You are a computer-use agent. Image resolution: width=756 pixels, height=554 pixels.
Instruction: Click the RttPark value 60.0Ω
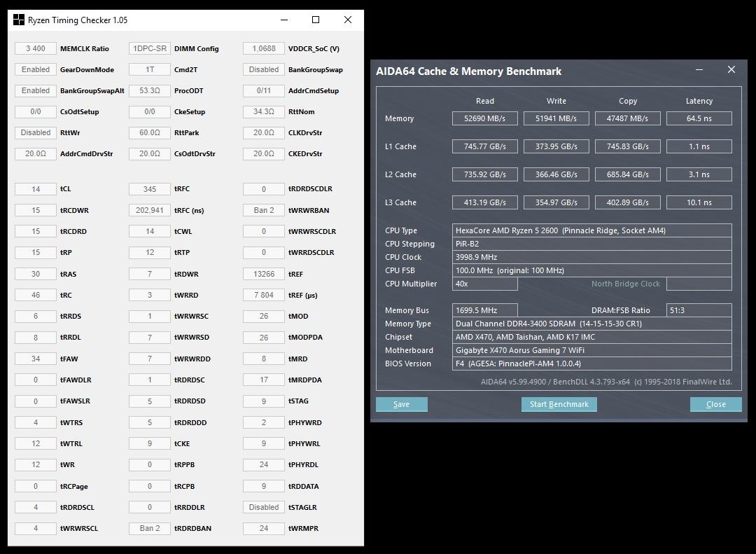150,132
